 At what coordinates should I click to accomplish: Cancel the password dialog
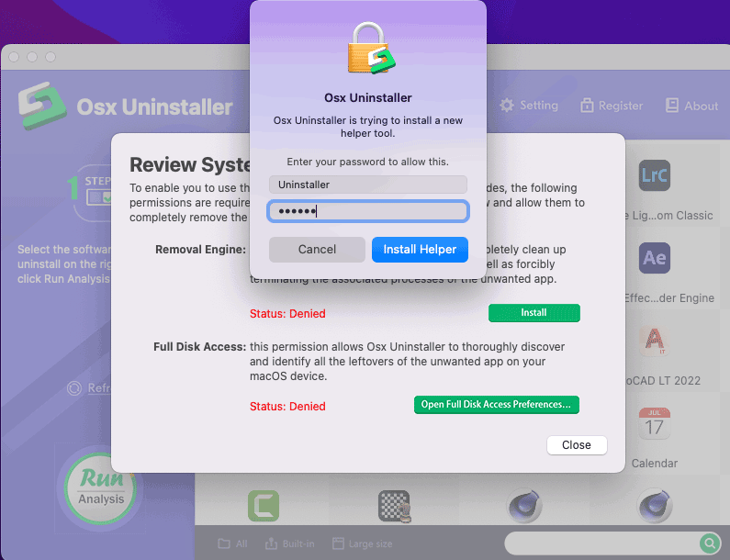coord(317,250)
